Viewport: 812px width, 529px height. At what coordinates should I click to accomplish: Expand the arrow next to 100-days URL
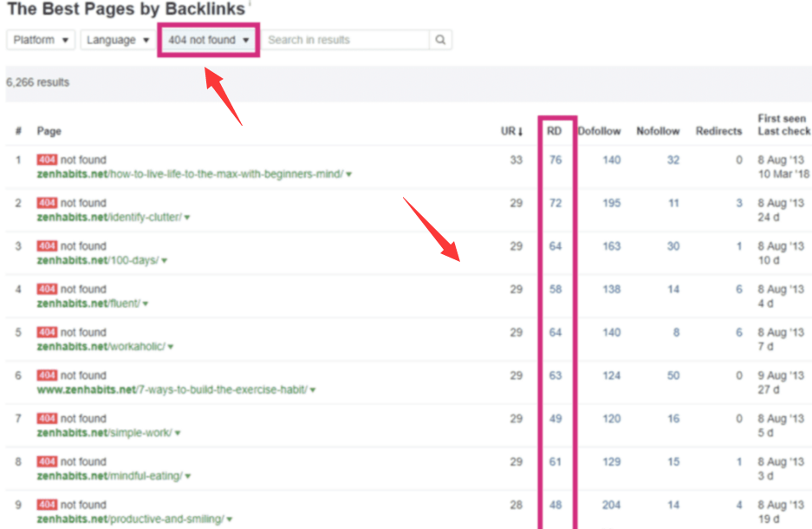point(165,261)
